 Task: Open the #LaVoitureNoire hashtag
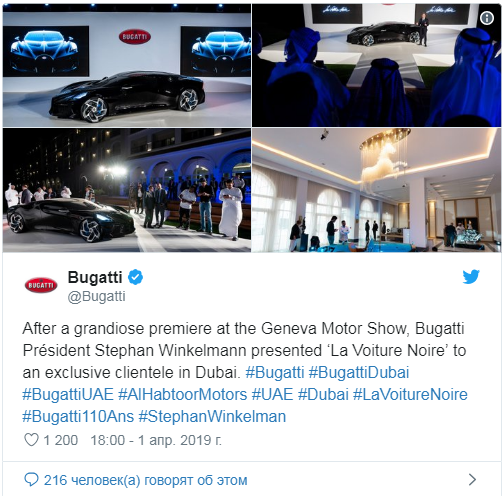tap(410, 395)
